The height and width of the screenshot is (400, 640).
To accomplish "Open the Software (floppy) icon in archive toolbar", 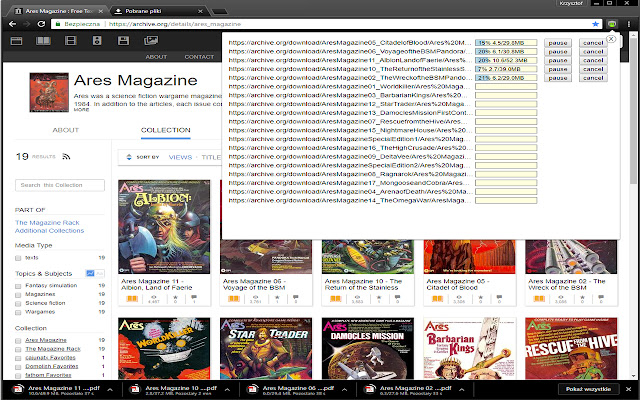I will click(x=123, y=41).
